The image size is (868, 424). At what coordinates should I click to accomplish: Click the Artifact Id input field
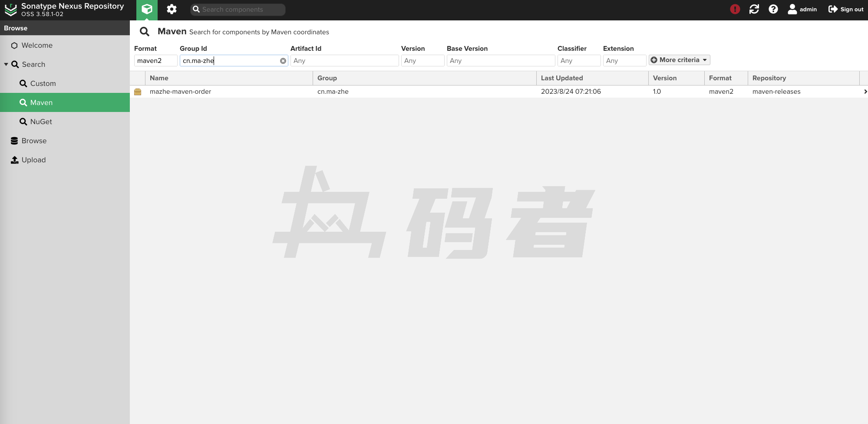click(344, 61)
